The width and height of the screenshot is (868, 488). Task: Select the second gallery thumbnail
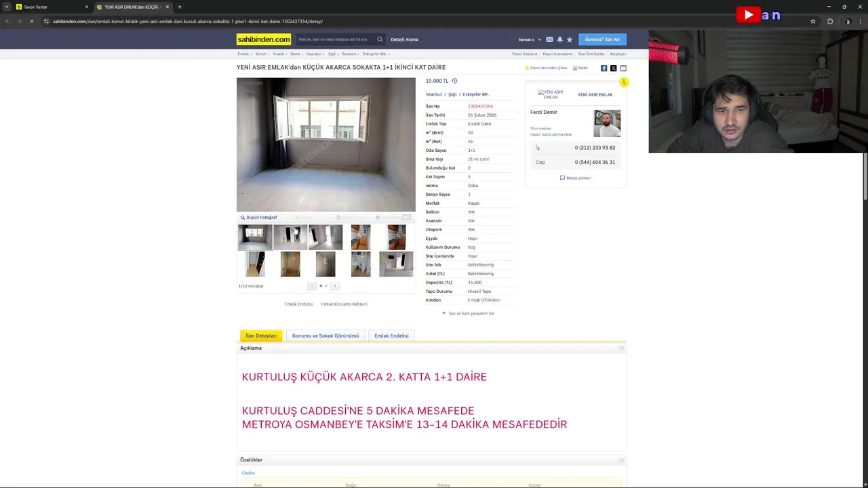[290, 237]
